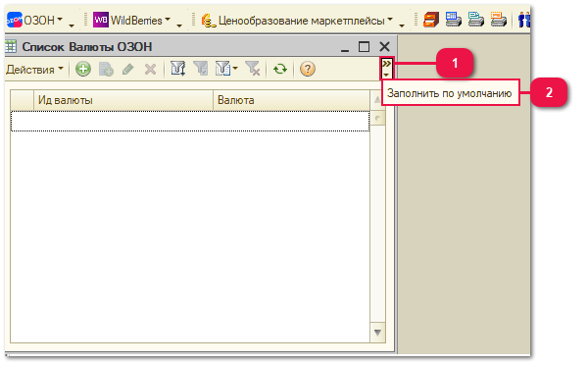Screen dimensions: 588x365
Task: Click the coins pricing icon
Action: (x=209, y=21)
